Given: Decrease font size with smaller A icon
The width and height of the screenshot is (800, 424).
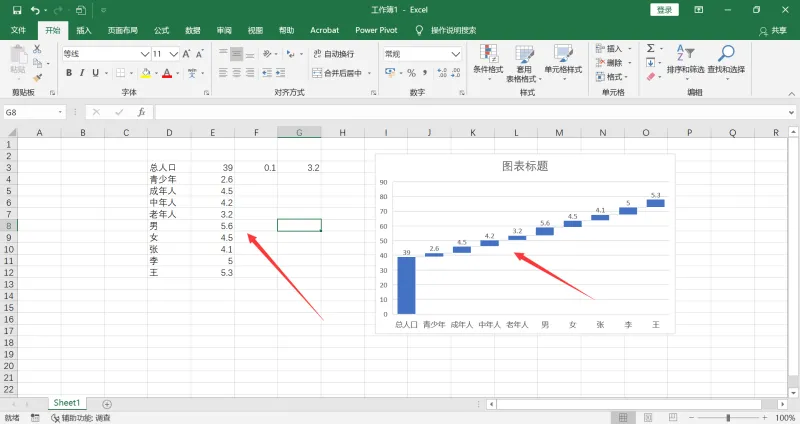Looking at the screenshot, I should click(199, 54).
